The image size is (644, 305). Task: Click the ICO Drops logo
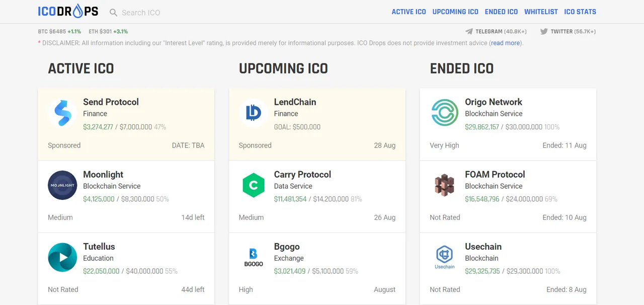pyautogui.click(x=68, y=12)
